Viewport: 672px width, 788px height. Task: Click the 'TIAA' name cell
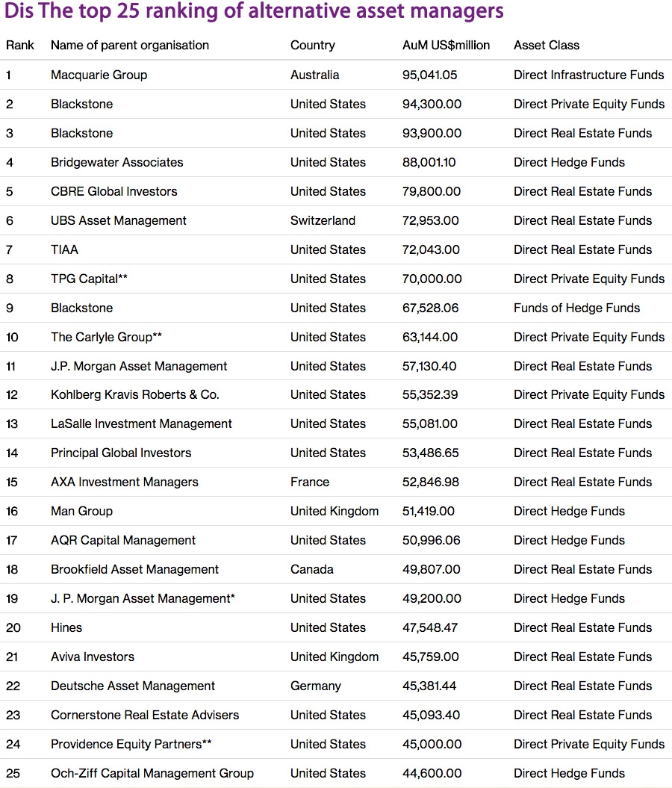pos(64,249)
